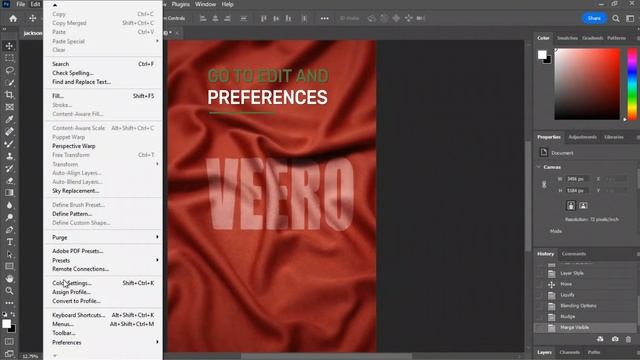Switch to the Swatches tab

[x=567, y=38]
